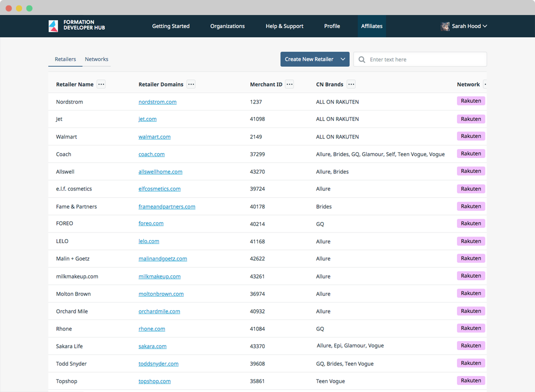The image size is (535, 392).
Task: Click the Merchant ID column header
Action: pyautogui.click(x=266, y=84)
